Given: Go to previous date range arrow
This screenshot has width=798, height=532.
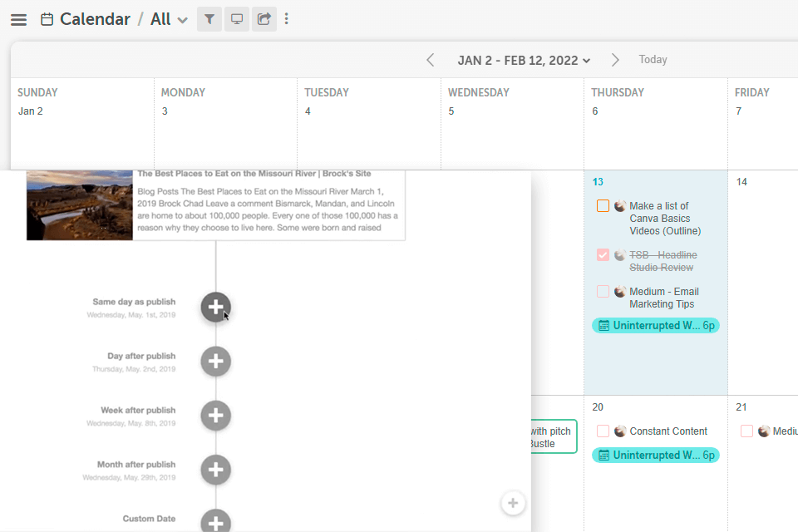Looking at the screenshot, I should point(431,60).
